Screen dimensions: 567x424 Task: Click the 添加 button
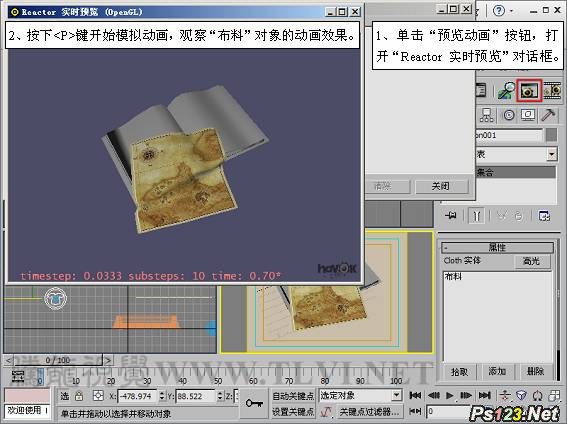(497, 372)
